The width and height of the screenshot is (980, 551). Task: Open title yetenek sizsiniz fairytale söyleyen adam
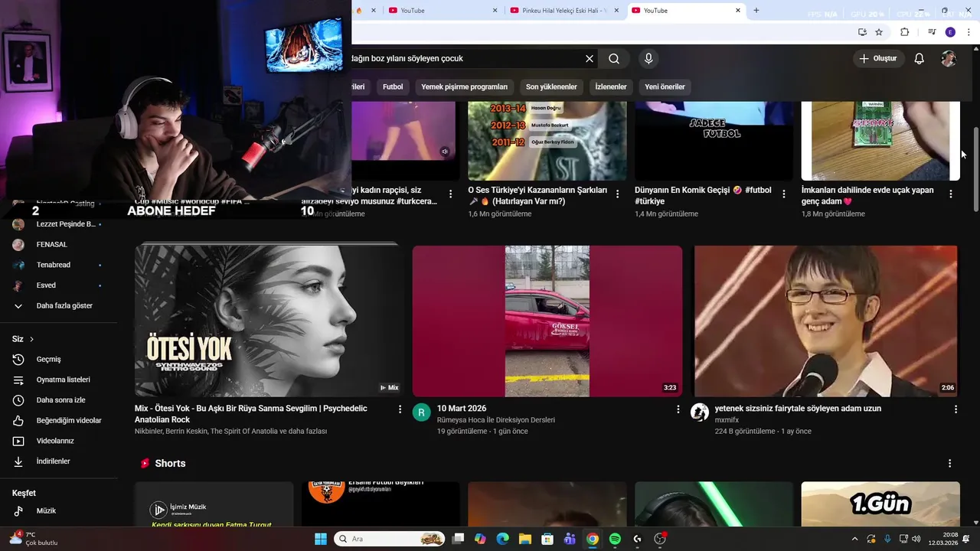(798, 409)
